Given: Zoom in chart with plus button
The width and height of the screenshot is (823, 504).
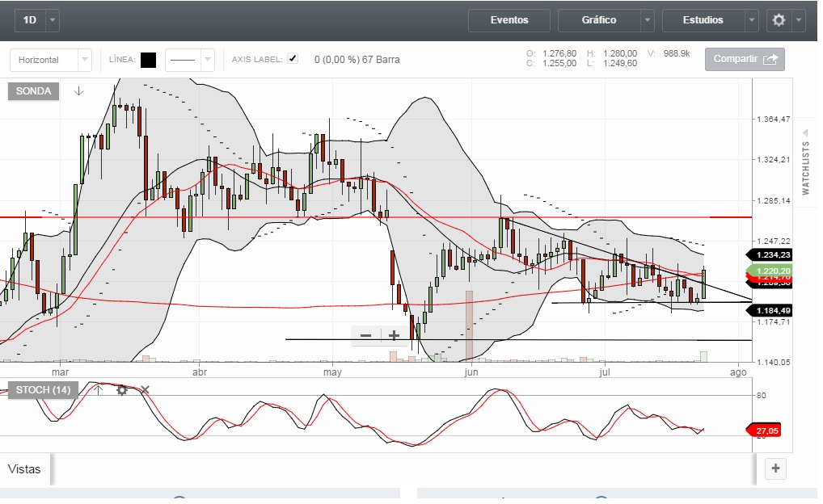Looking at the screenshot, I should click(395, 335).
